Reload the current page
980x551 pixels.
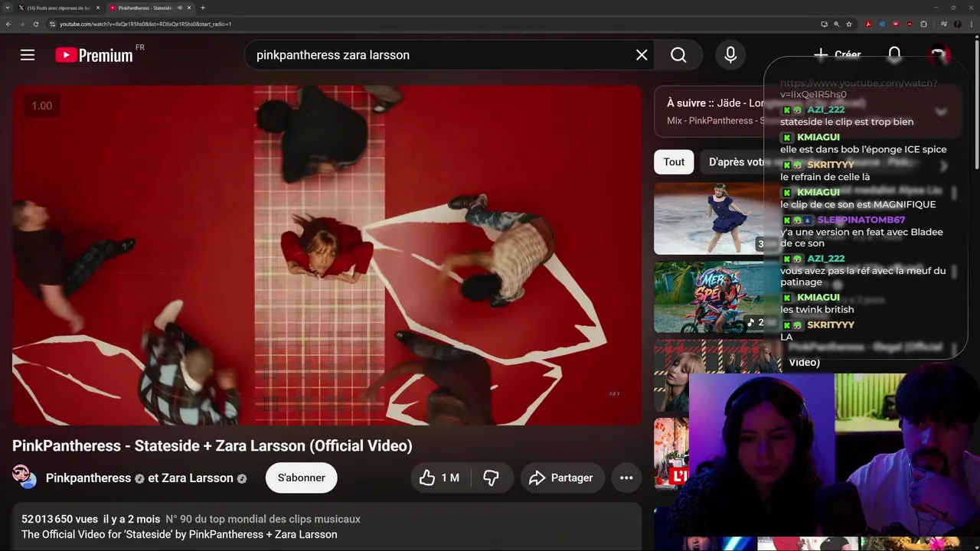point(36,24)
